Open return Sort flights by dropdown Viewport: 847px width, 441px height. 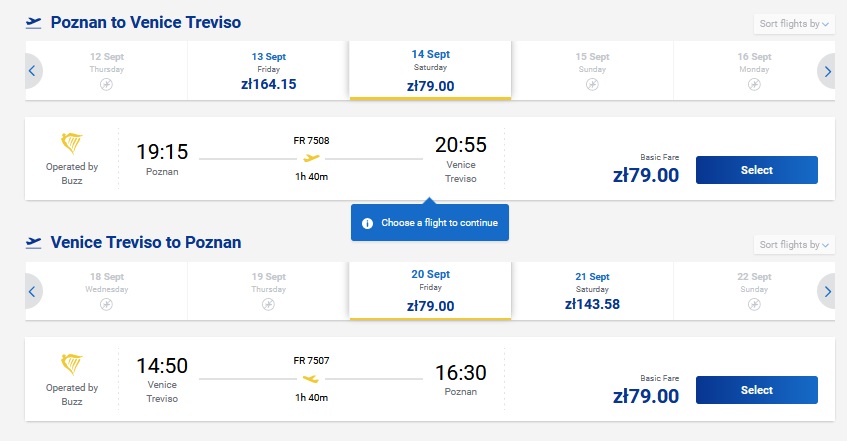pyautogui.click(x=794, y=245)
